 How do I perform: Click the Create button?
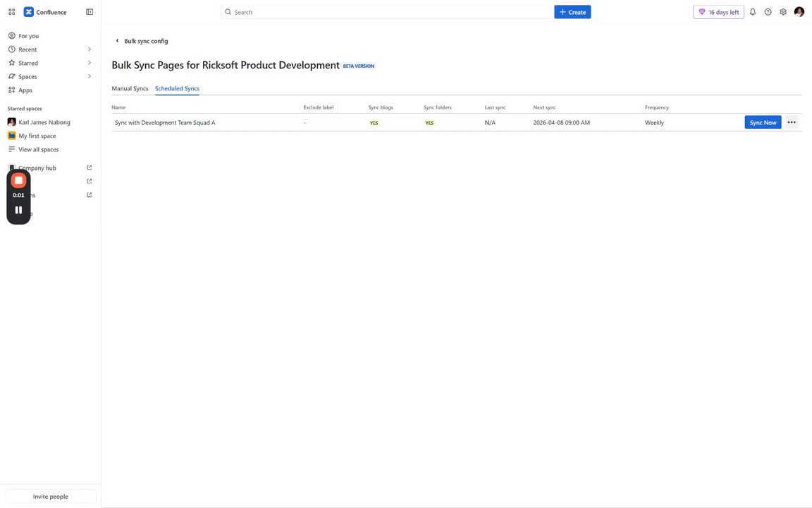coord(572,12)
